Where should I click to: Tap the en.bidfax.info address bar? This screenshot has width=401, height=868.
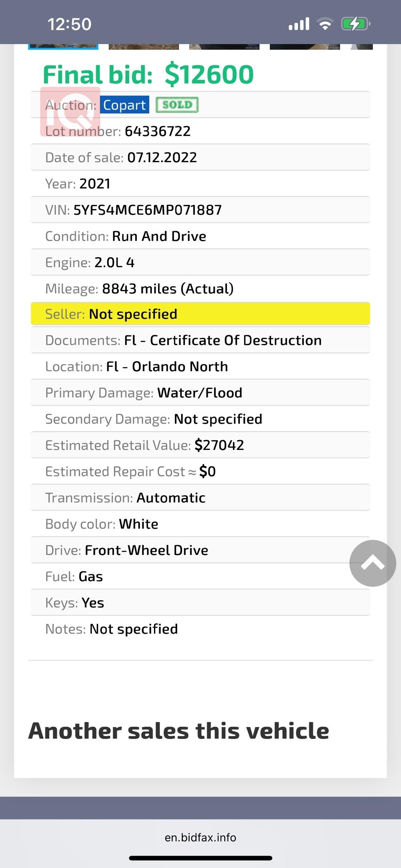[200, 838]
